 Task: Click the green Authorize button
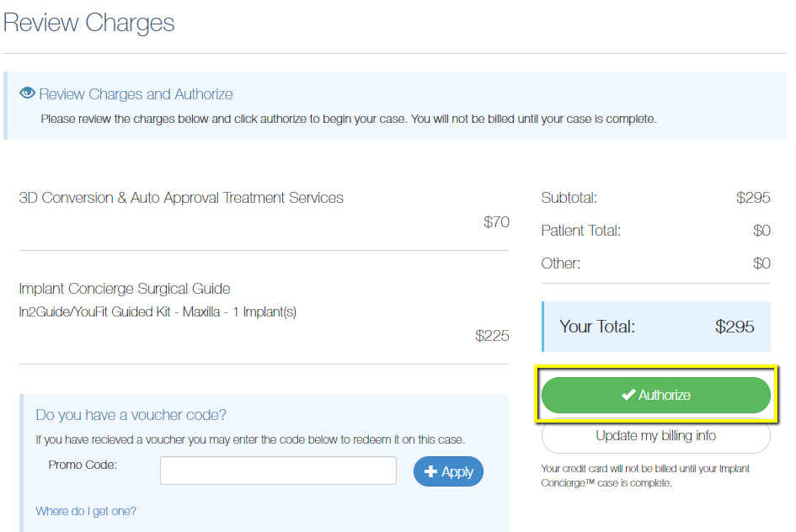click(655, 395)
